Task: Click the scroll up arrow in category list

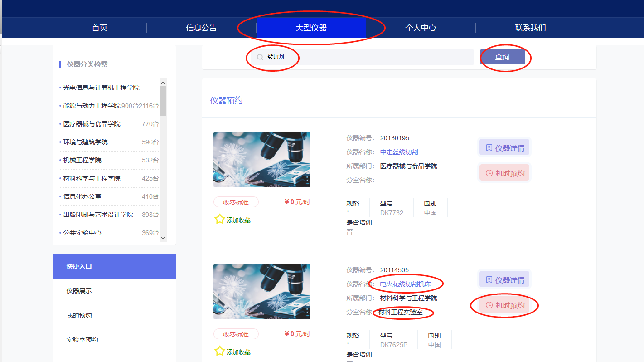Action: click(163, 83)
